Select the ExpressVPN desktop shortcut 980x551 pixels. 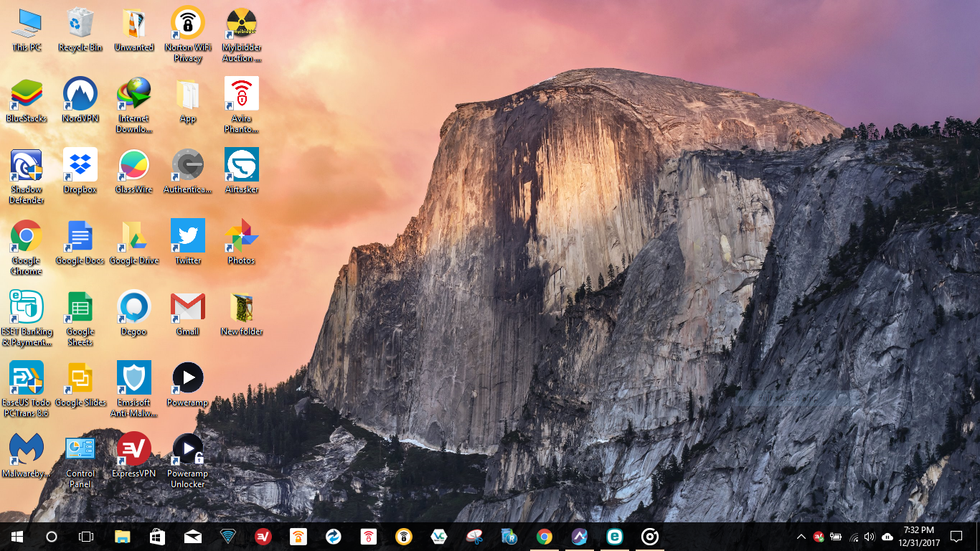coord(134,456)
